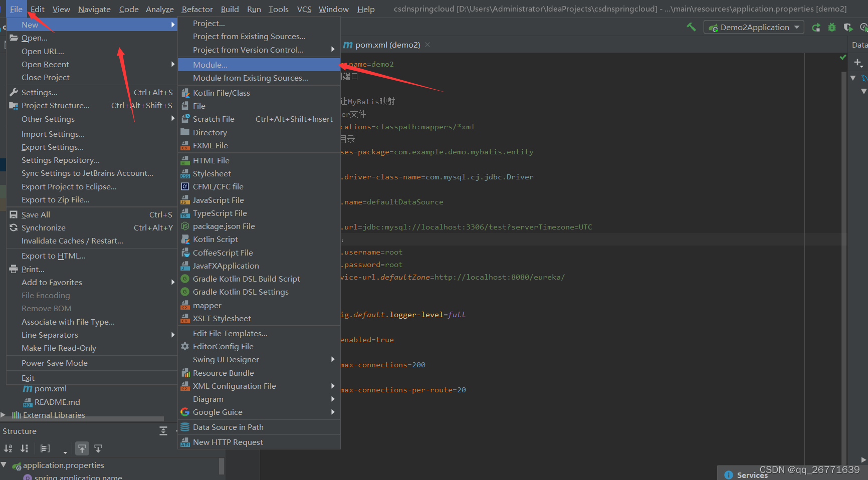Create a new CFML/CFC file
This screenshot has width=868, height=480.
pos(259,186)
